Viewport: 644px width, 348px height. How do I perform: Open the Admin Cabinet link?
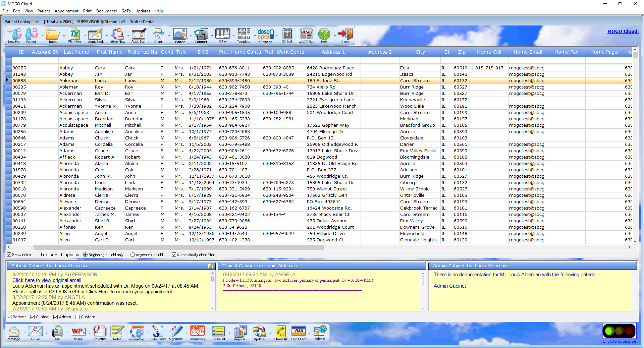point(449,286)
